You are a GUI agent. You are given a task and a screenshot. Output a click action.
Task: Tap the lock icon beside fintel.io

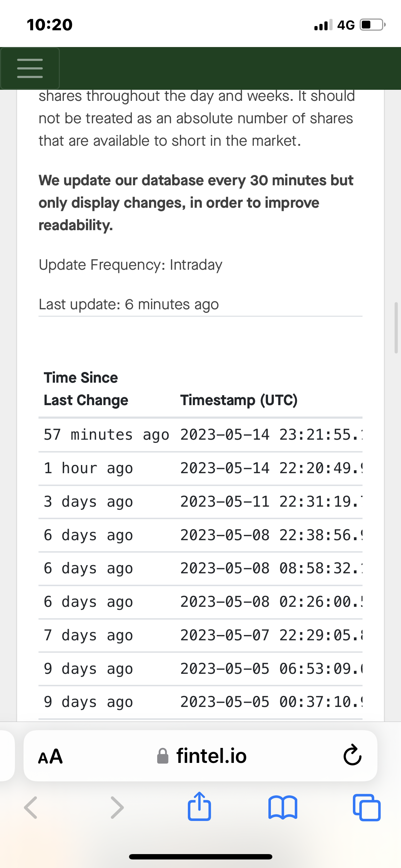(x=163, y=756)
